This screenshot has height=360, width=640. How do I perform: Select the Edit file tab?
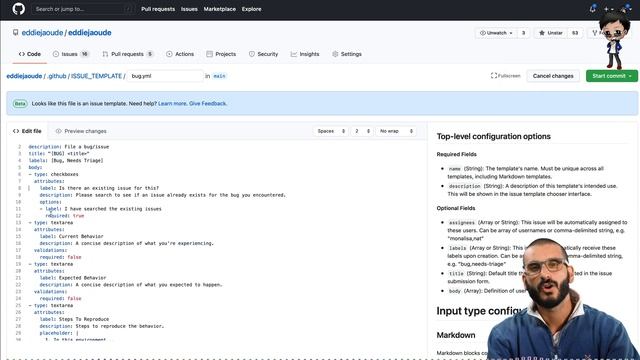point(27,131)
